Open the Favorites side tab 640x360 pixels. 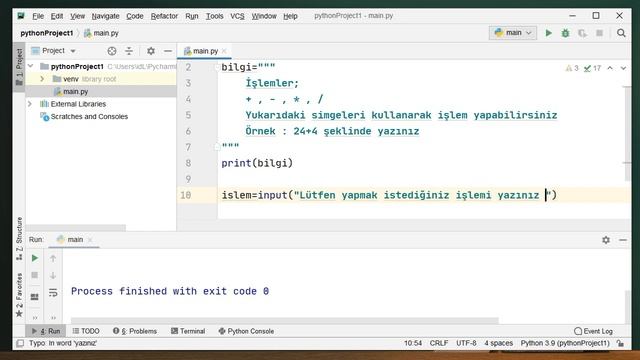pyautogui.click(x=19, y=294)
